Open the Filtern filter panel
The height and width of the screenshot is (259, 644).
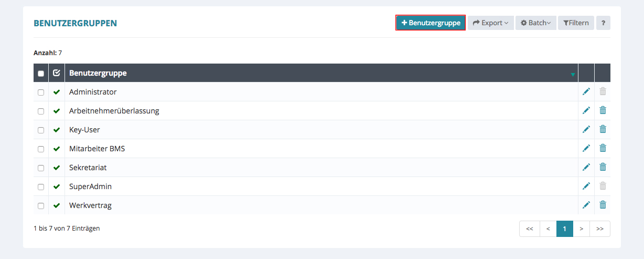tap(576, 23)
